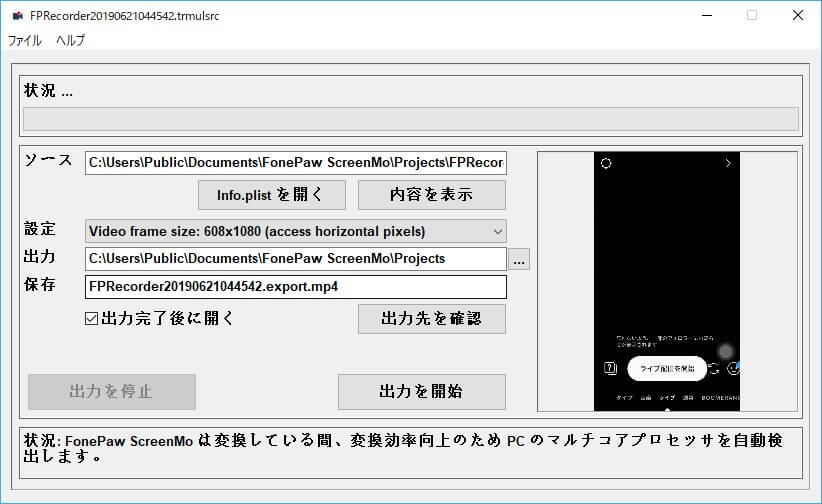The width and height of the screenshot is (822, 504).
Task: Click the settings gear icon in the preview
Action: [x=606, y=163]
